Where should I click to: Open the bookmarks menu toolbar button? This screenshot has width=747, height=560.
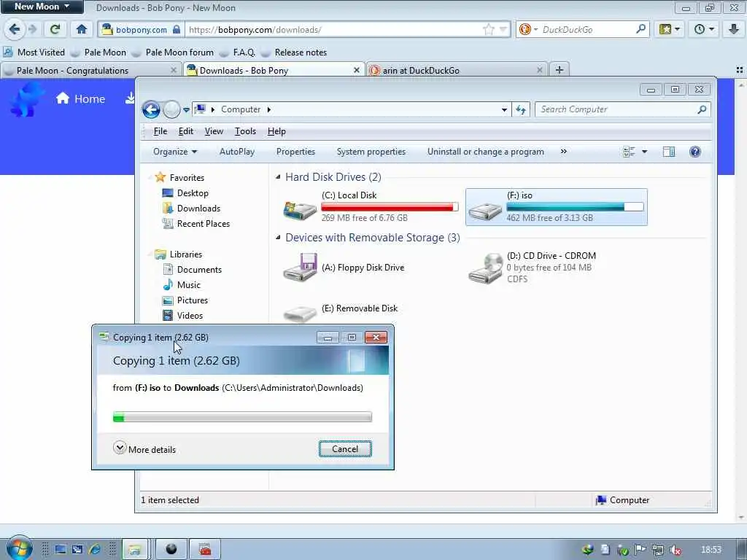tap(670, 29)
